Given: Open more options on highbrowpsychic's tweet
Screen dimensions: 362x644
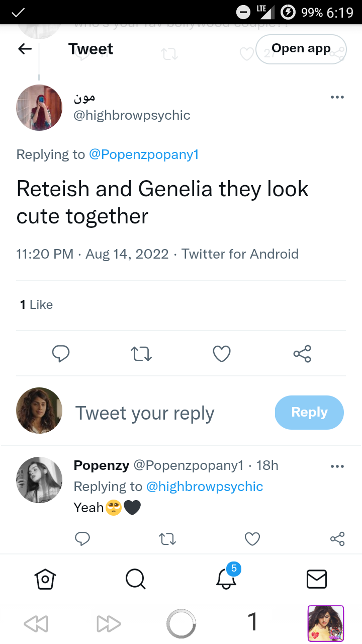Looking at the screenshot, I should click(337, 97).
